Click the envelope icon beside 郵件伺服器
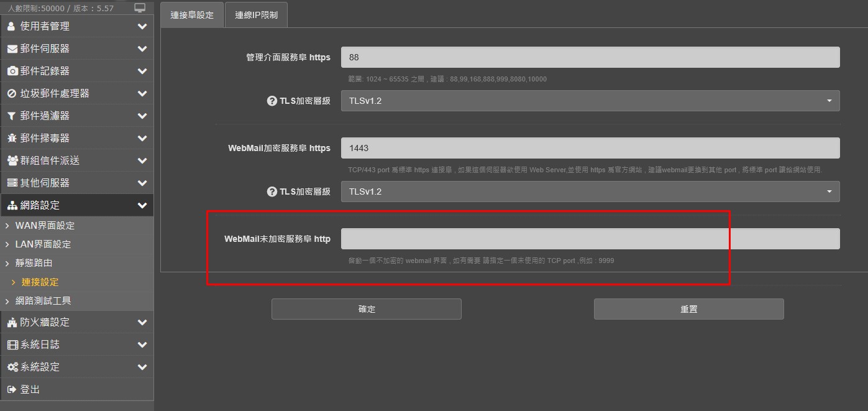The height and width of the screenshot is (411, 868). click(x=12, y=48)
